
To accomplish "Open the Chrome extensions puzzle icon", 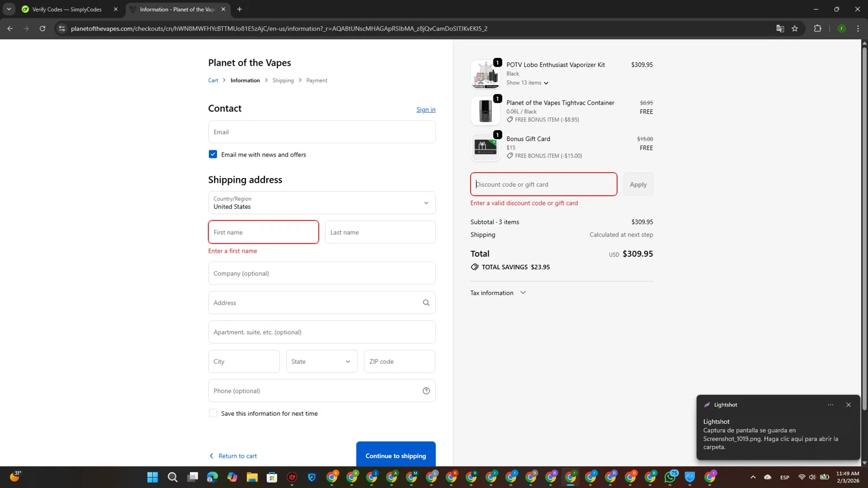I will point(818,28).
